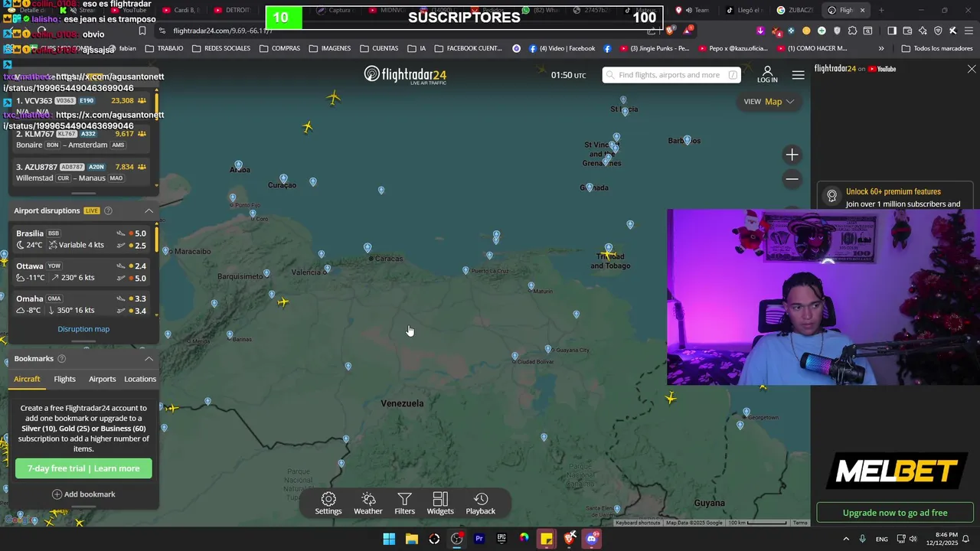Click the Flightradar24 logo
Image resolution: width=980 pixels, height=551 pixels.
[x=405, y=75]
